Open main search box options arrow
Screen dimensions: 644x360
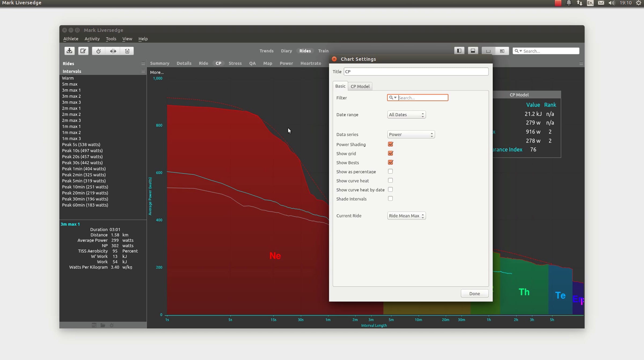tap(521, 51)
